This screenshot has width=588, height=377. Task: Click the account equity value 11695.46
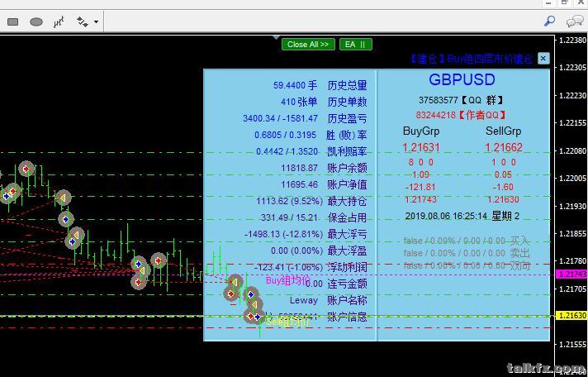point(299,184)
